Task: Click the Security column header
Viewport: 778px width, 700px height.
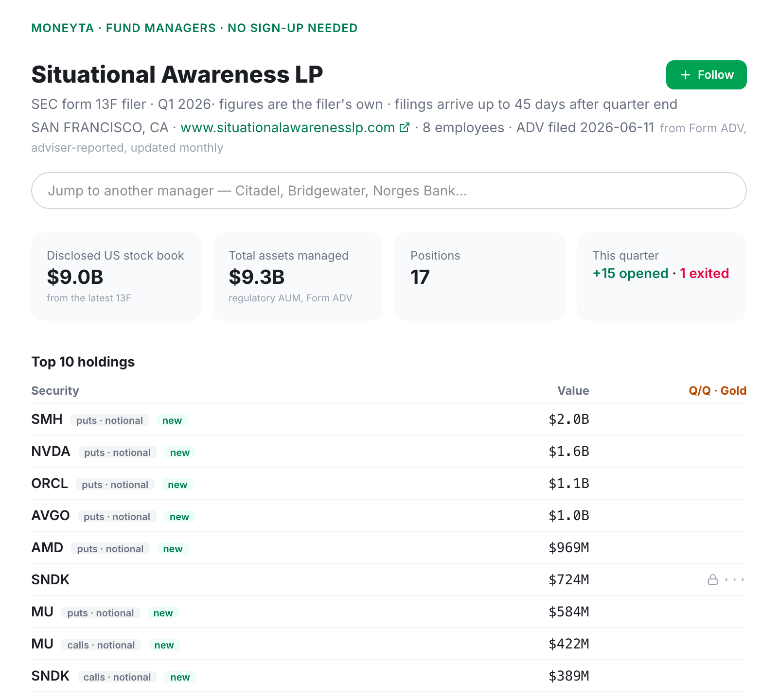Action: [55, 391]
